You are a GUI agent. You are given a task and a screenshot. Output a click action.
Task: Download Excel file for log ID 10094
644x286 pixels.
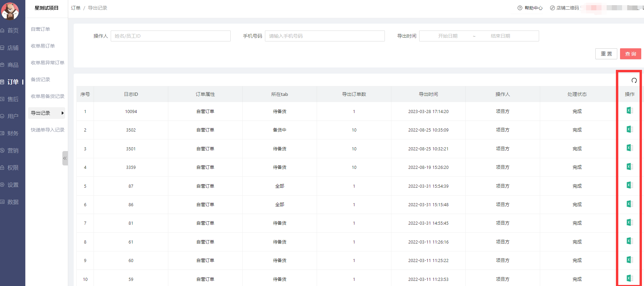(629, 111)
